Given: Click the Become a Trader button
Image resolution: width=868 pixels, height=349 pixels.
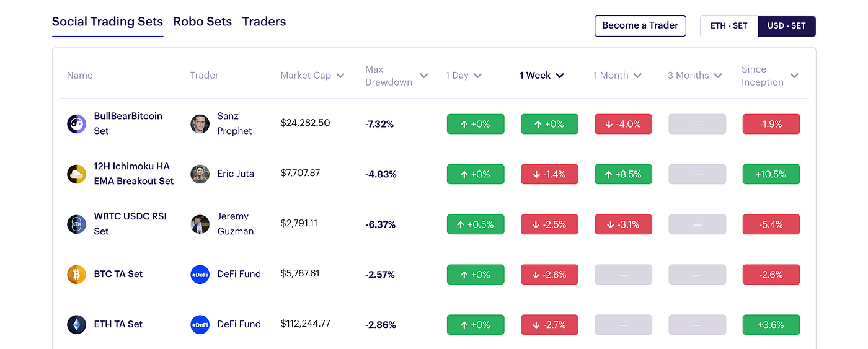Looking at the screenshot, I should (x=640, y=26).
